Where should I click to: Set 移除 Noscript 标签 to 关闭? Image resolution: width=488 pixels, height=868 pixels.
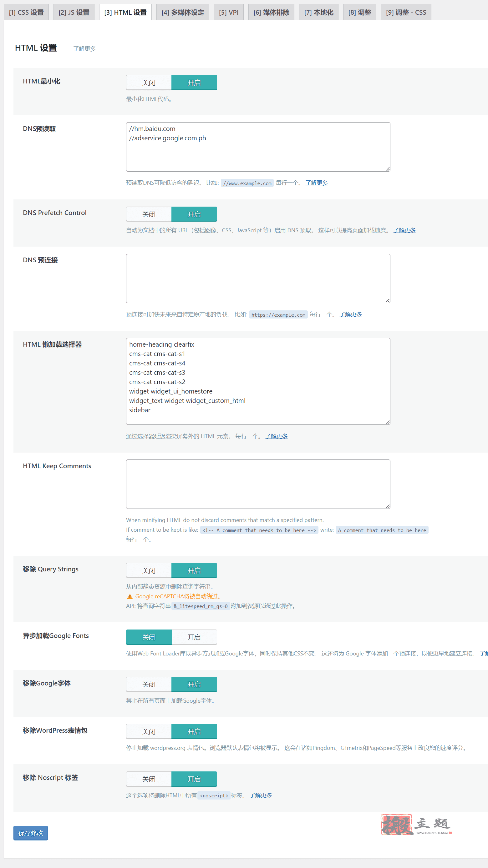tap(149, 779)
